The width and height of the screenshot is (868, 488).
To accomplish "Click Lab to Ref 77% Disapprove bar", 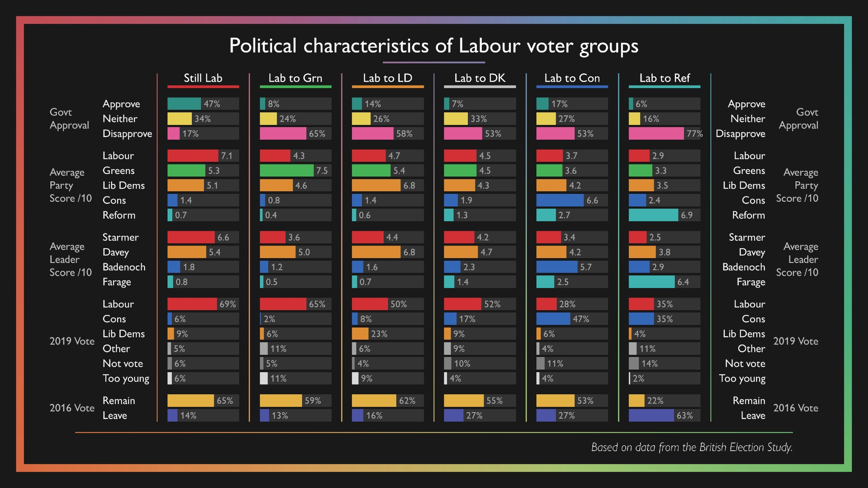I will click(x=656, y=134).
